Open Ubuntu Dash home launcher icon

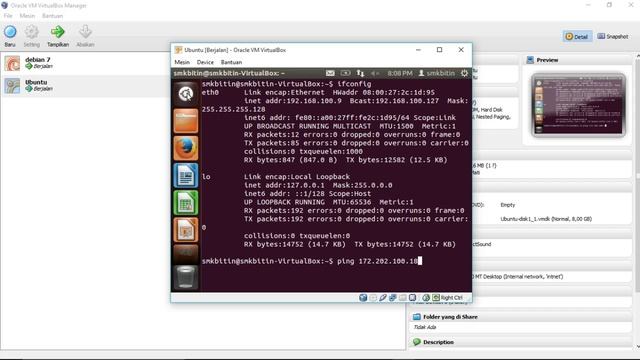click(186, 94)
